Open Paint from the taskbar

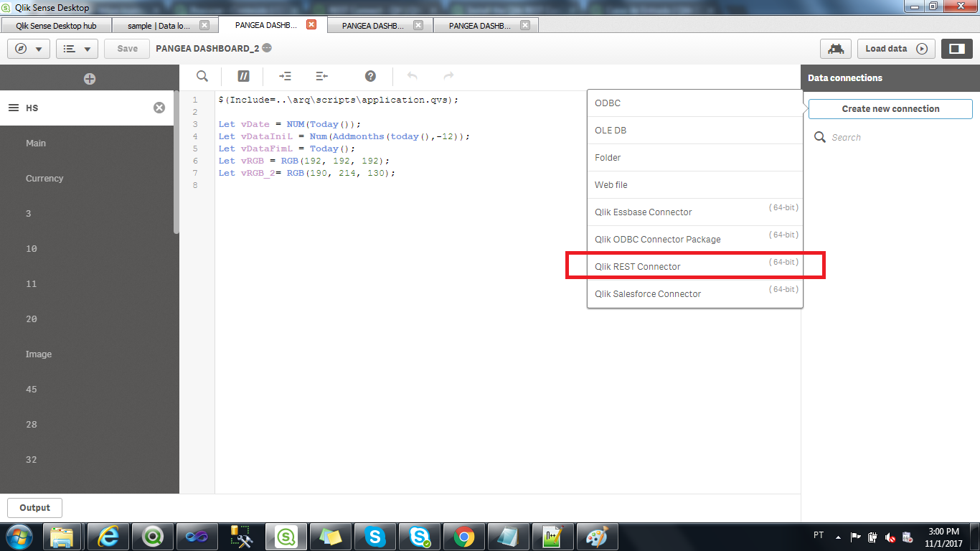point(598,537)
